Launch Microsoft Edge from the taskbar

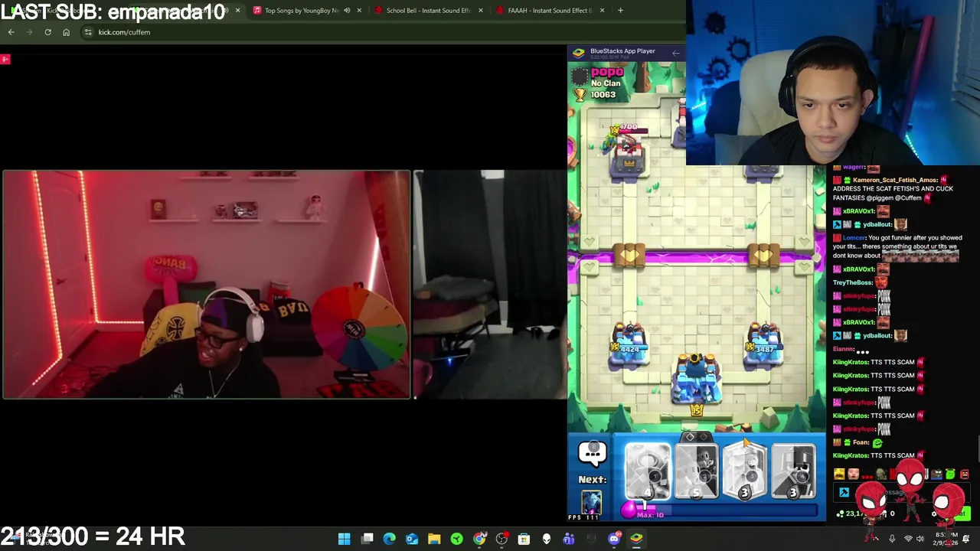tap(390, 539)
